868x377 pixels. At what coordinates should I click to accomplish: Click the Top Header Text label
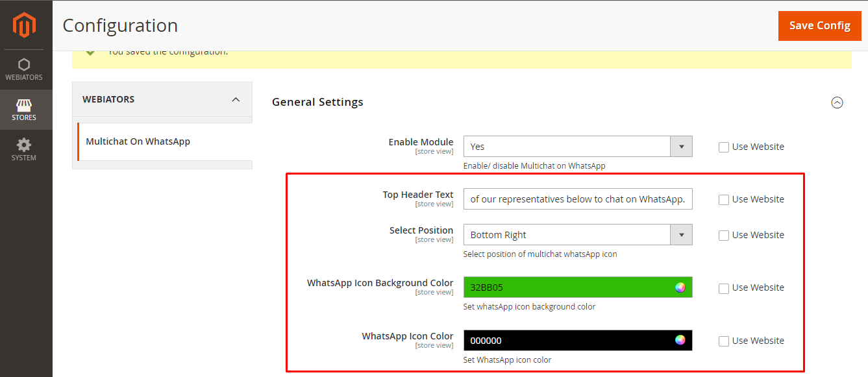(x=418, y=195)
